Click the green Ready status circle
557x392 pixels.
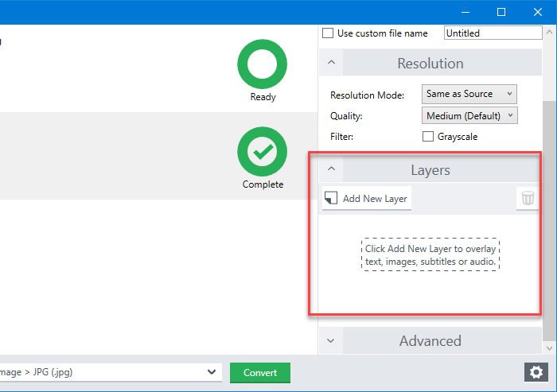(x=262, y=64)
